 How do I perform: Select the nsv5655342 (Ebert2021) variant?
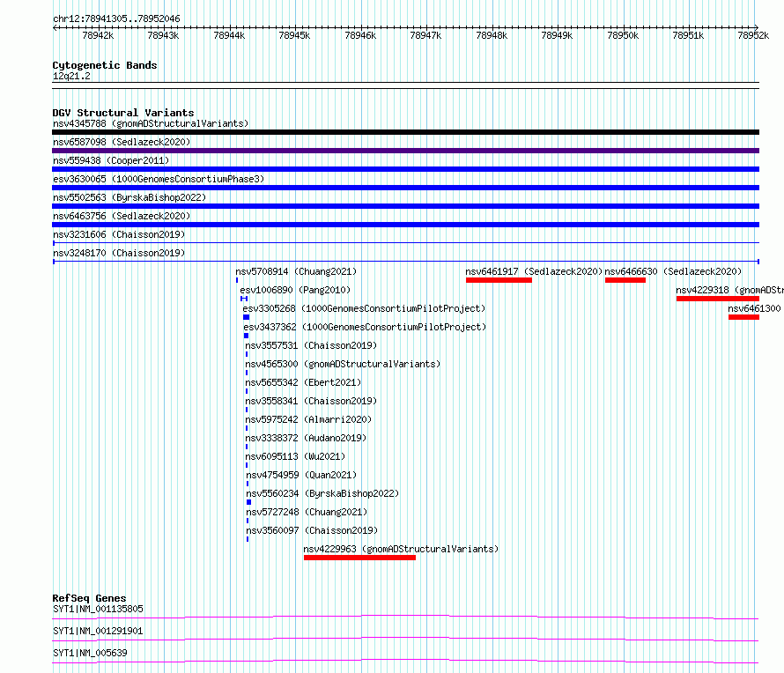coord(303,382)
